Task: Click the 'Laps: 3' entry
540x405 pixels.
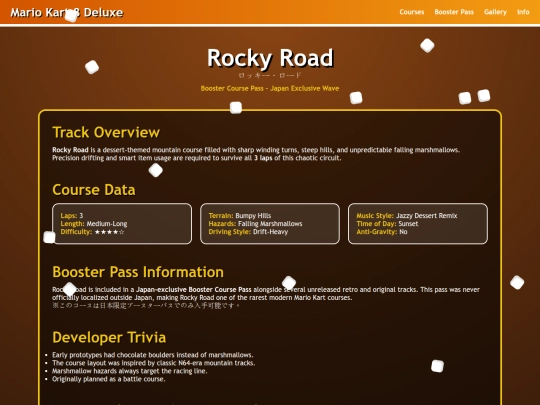Action: (x=72, y=216)
